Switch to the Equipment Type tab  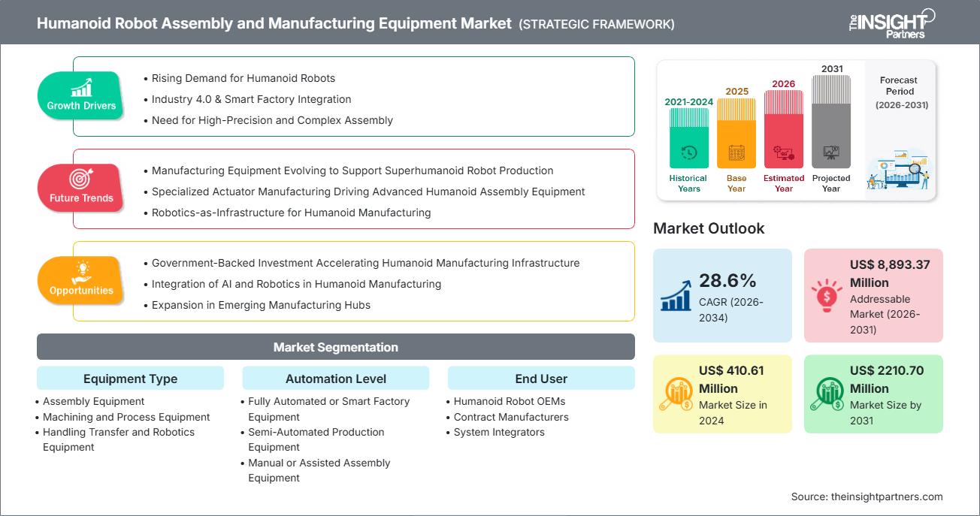[x=129, y=378]
